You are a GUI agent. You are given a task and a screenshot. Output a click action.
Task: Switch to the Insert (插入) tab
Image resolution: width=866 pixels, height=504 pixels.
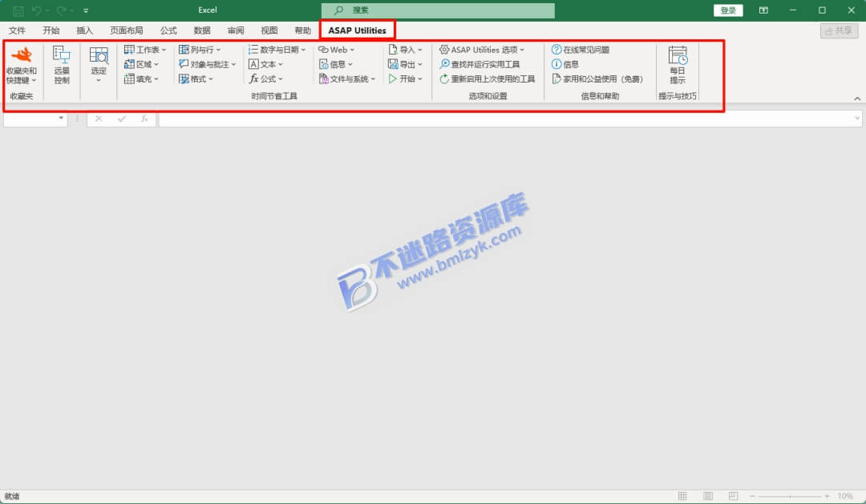pyautogui.click(x=84, y=30)
